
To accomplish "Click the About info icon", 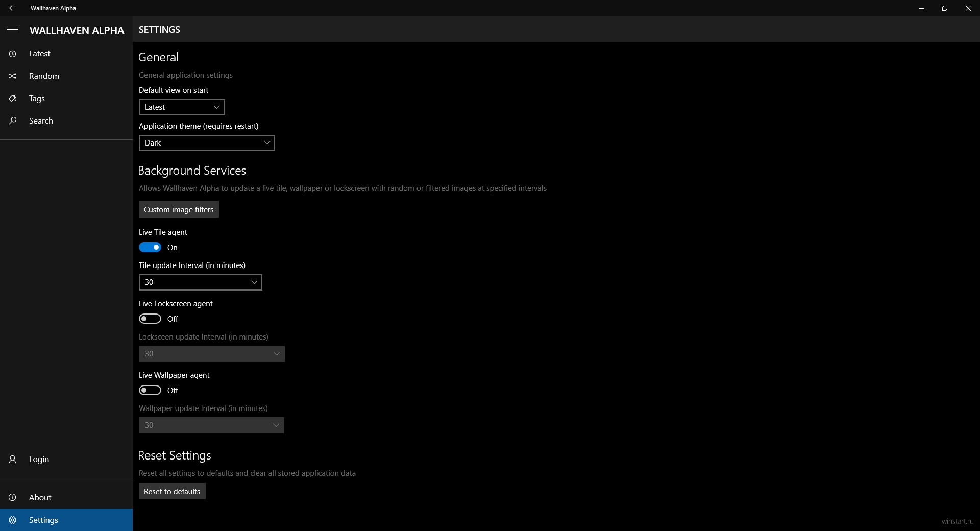I will 13,498.
